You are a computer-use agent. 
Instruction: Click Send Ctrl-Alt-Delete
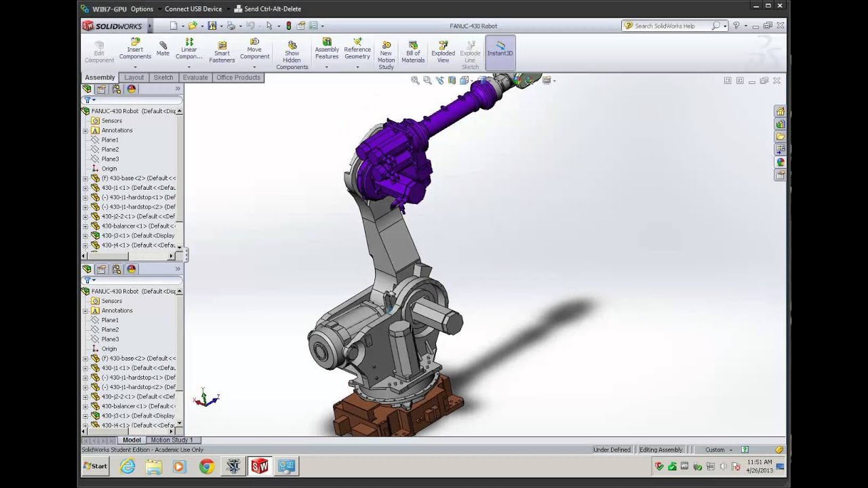[x=267, y=9]
